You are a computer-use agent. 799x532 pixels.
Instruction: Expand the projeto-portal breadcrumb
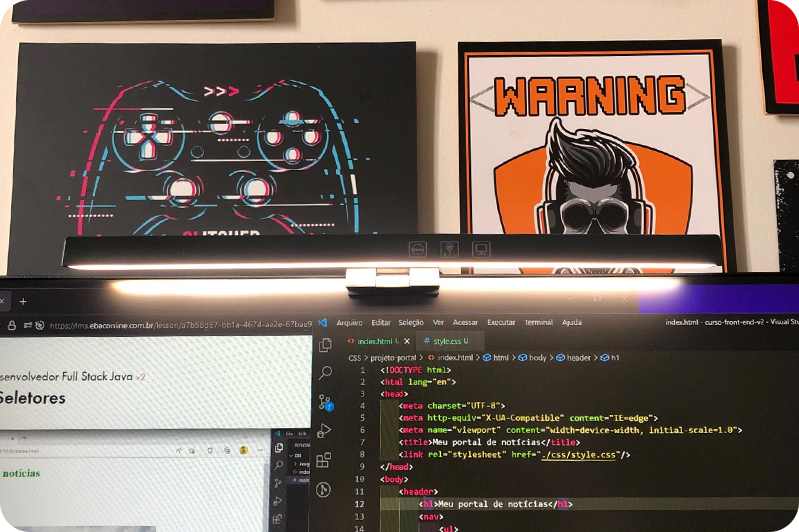click(x=395, y=357)
